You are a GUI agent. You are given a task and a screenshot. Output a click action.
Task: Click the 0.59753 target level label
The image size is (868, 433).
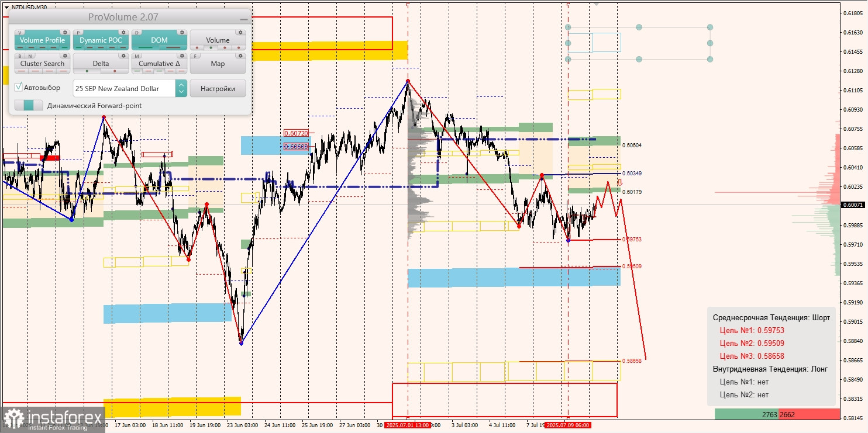632,240
